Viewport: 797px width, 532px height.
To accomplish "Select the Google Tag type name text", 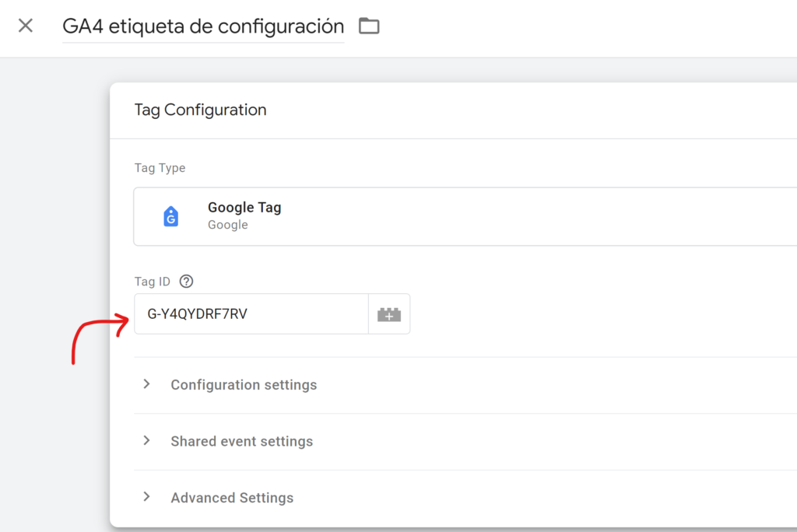I will pyautogui.click(x=244, y=208).
